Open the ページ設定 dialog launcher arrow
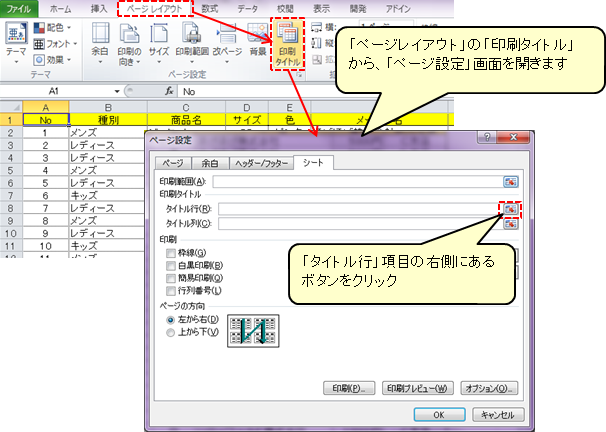This screenshot has height=432, width=606. pyautogui.click(x=300, y=75)
